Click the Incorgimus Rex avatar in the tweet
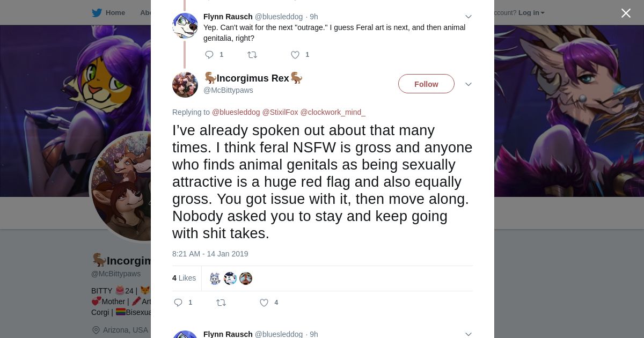Screen dimensions: 644x338 185,85
